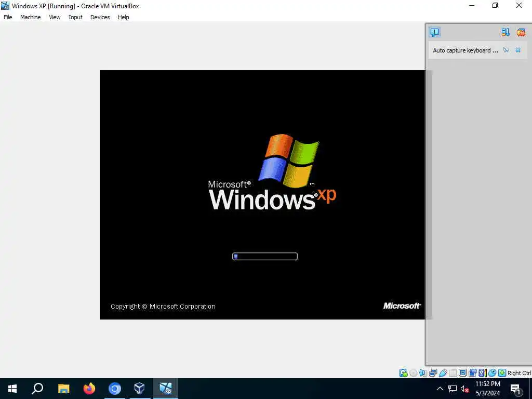Open the Input menu

coord(75,17)
